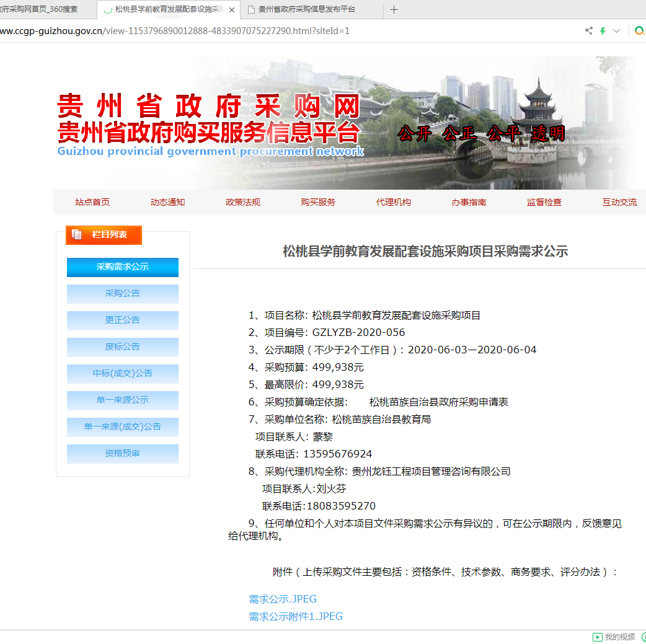Click the phone number 13595676924

pos(338,454)
